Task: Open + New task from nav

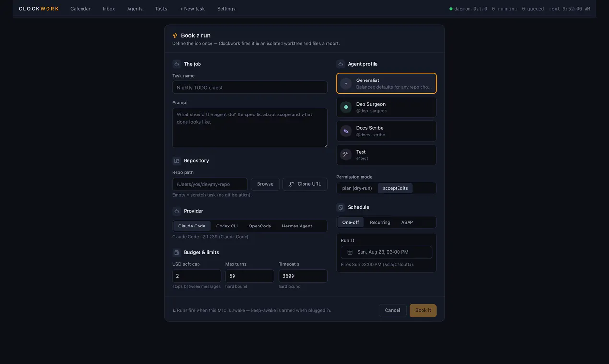Action: 192,9
